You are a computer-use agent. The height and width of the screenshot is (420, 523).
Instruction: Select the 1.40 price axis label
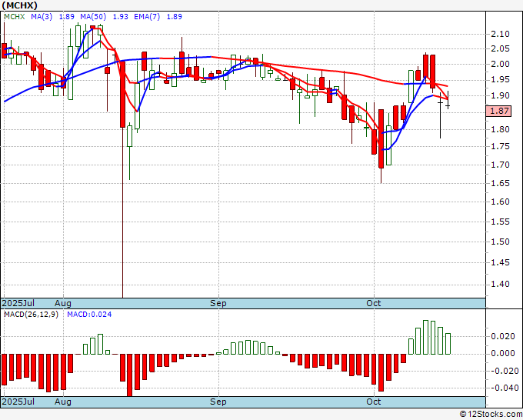click(501, 284)
